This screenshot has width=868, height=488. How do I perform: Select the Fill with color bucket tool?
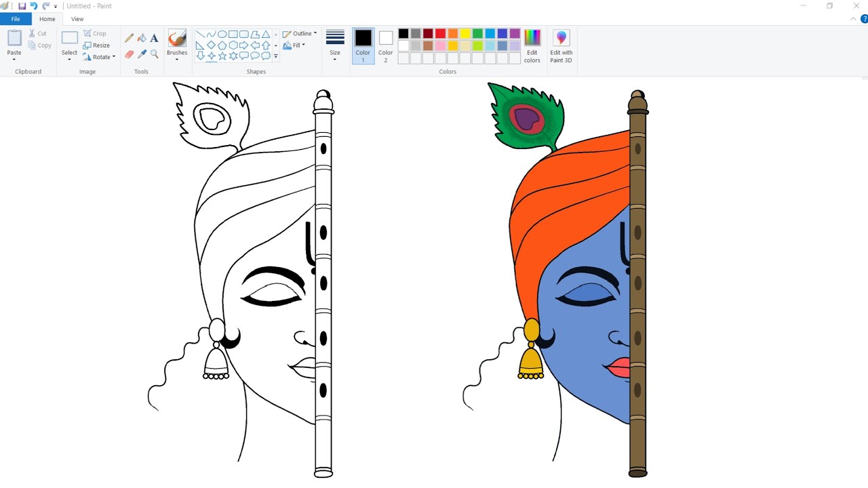pyautogui.click(x=142, y=38)
